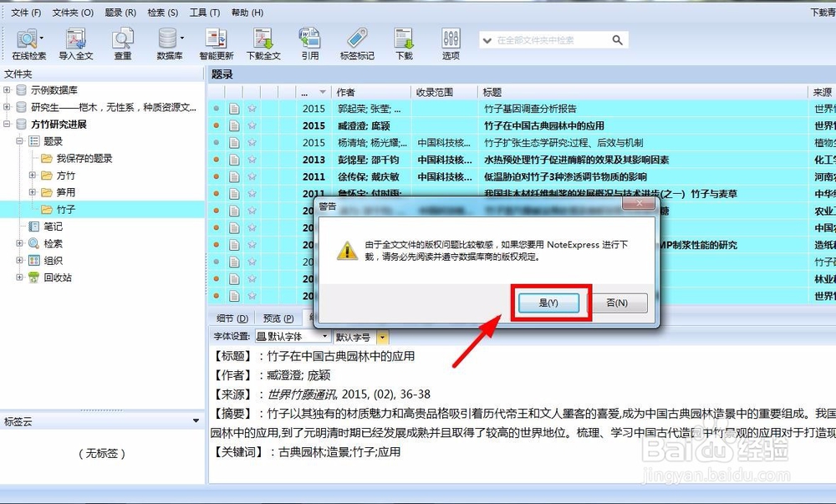836x504 pixels.
Task: Switch to the 细节 (D) tab
Action: click(x=232, y=318)
